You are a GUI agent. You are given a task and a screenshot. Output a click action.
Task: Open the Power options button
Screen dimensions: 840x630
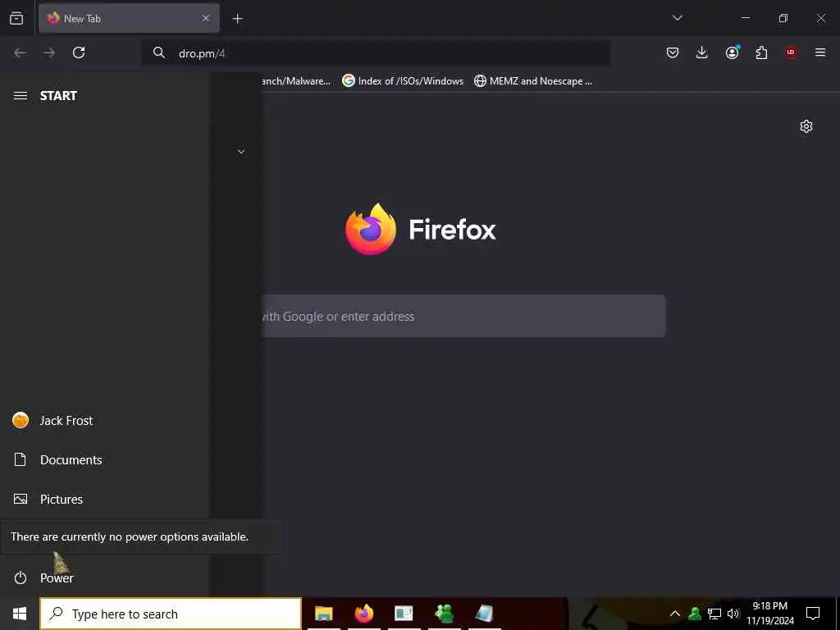(x=104, y=578)
